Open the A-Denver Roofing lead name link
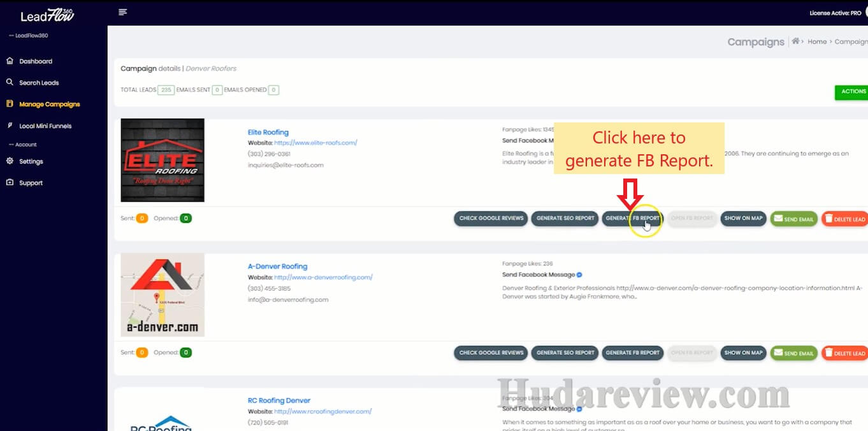This screenshot has height=431, width=868. (278, 267)
